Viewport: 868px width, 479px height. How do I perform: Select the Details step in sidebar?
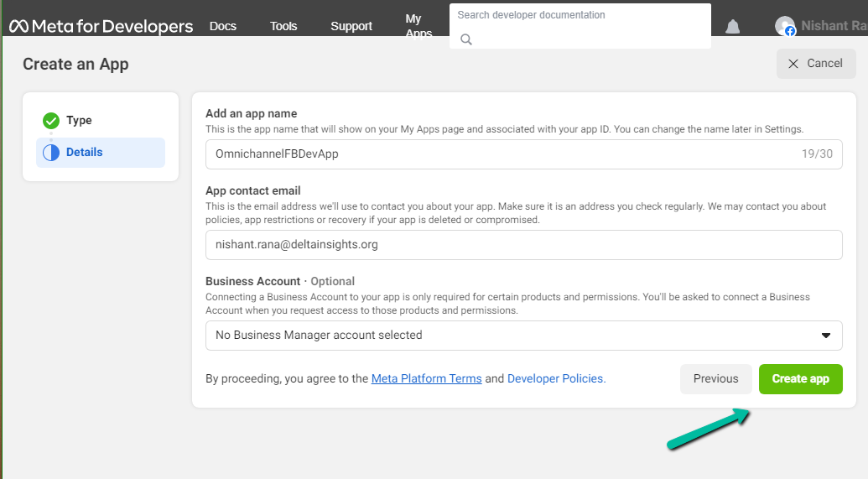coord(85,153)
